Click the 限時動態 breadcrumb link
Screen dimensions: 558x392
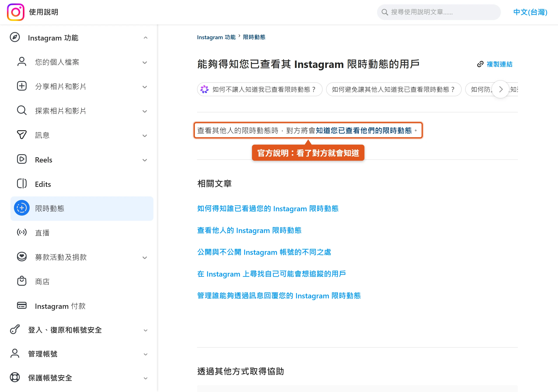(254, 37)
